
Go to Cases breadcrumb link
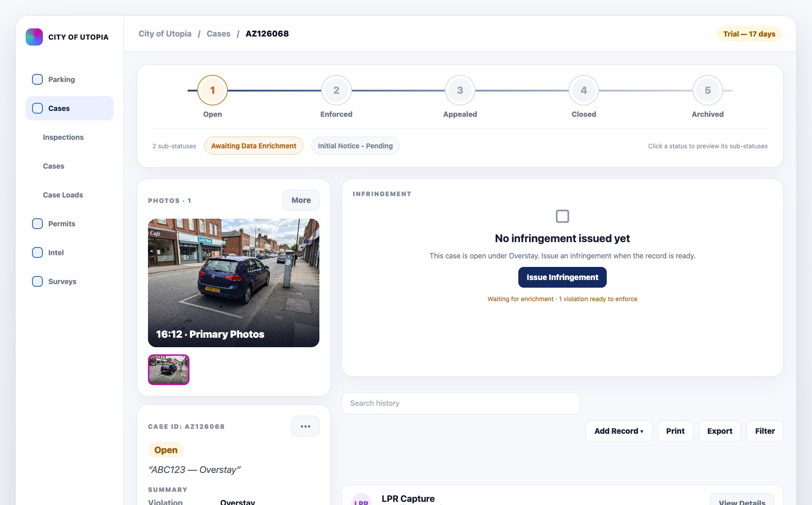(218, 34)
